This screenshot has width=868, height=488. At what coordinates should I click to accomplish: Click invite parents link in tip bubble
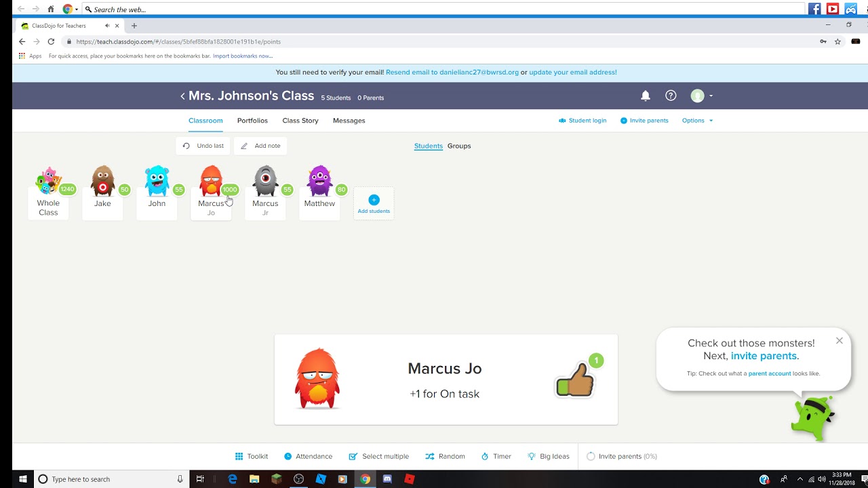[x=764, y=356]
